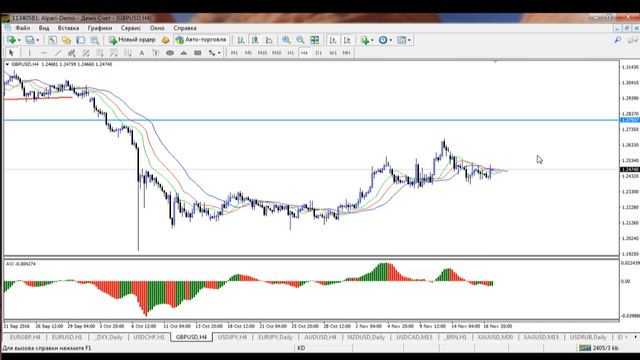The height and width of the screenshot is (360, 640).
Task: Switch to USDJPY,H4 chart tab
Action: [232, 337]
